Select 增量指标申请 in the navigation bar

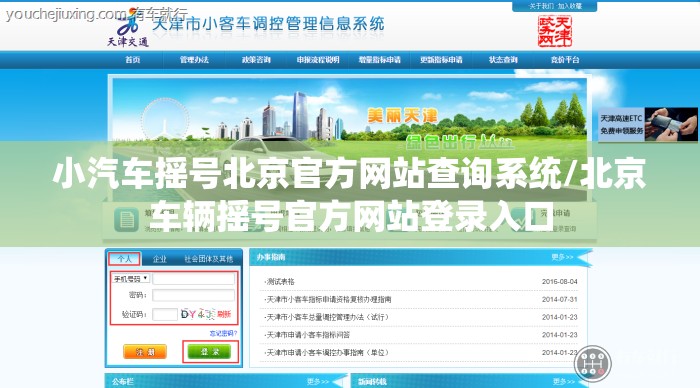click(x=379, y=60)
